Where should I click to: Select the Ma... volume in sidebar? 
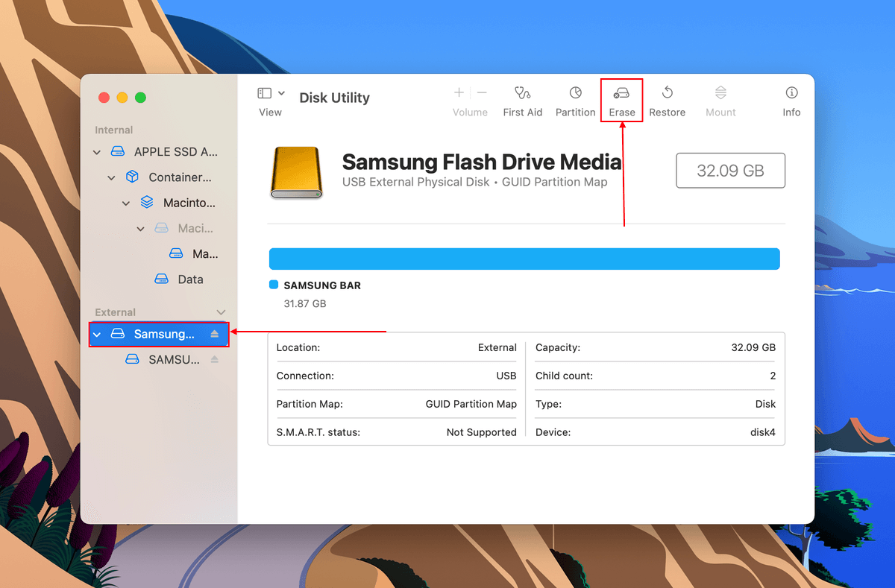tap(158, 253)
